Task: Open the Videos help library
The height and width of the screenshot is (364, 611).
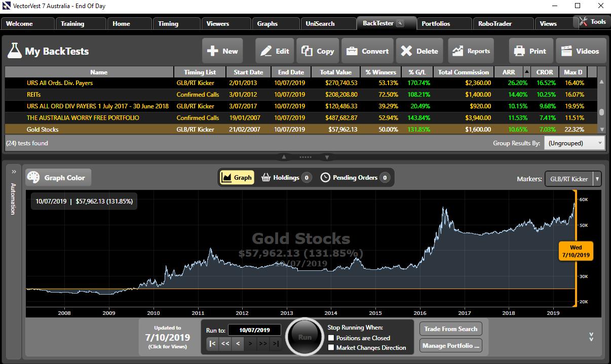Action: tap(581, 51)
